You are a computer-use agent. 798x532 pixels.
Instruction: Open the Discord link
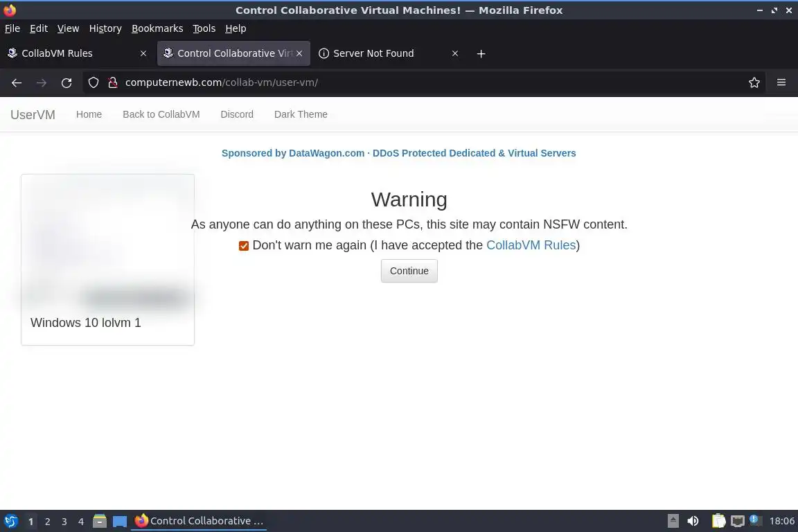(237, 114)
